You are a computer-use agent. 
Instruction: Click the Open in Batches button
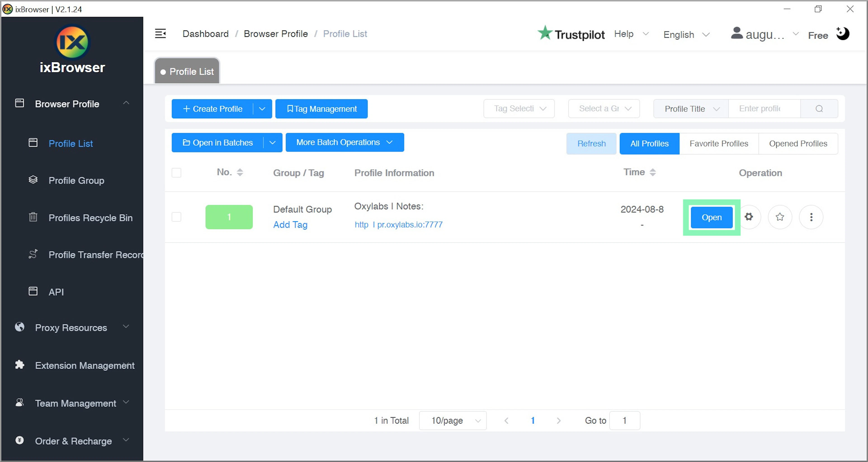[217, 143]
